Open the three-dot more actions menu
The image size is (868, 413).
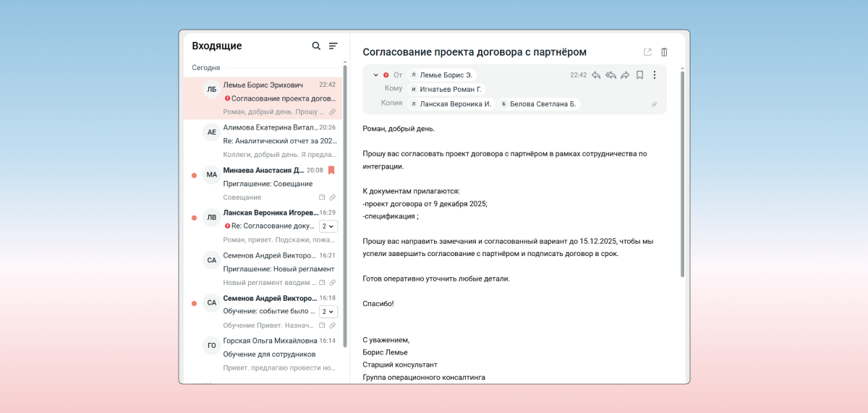655,75
